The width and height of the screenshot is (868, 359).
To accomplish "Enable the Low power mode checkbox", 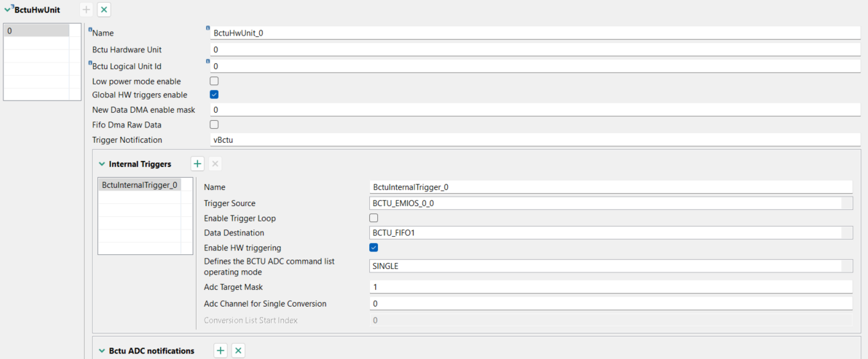I will tap(214, 81).
